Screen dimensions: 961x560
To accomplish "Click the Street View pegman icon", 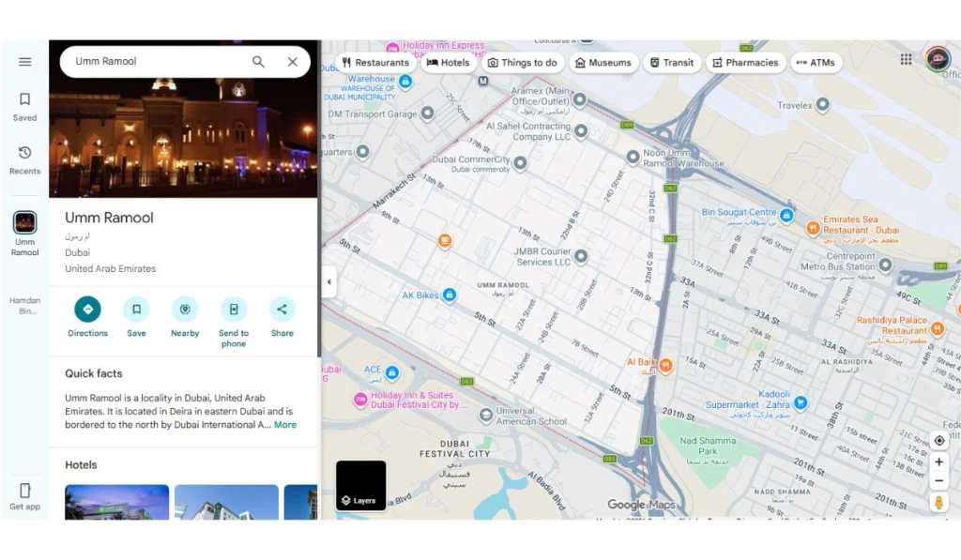I will point(938,503).
